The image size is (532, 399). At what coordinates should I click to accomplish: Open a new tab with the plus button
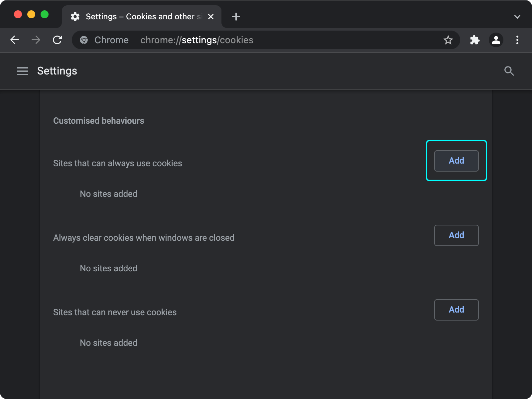(x=236, y=17)
